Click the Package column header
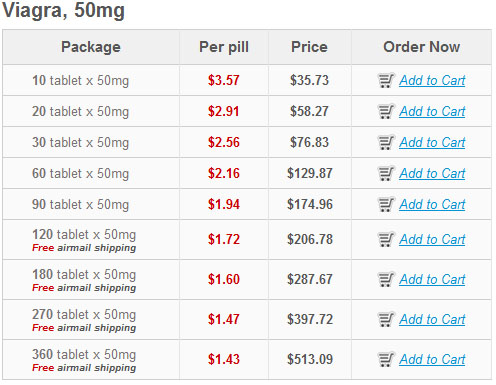This screenshot has width=496, height=385. [91, 47]
